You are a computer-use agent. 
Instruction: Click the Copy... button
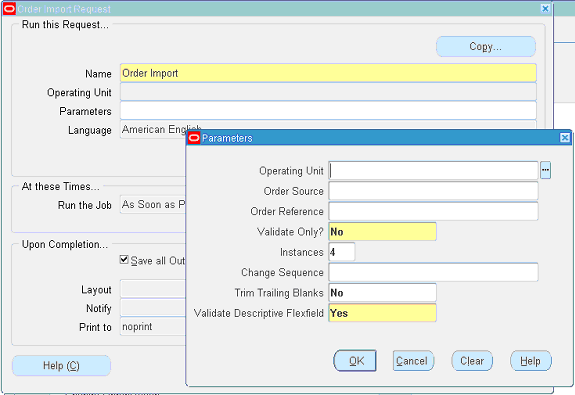[486, 47]
